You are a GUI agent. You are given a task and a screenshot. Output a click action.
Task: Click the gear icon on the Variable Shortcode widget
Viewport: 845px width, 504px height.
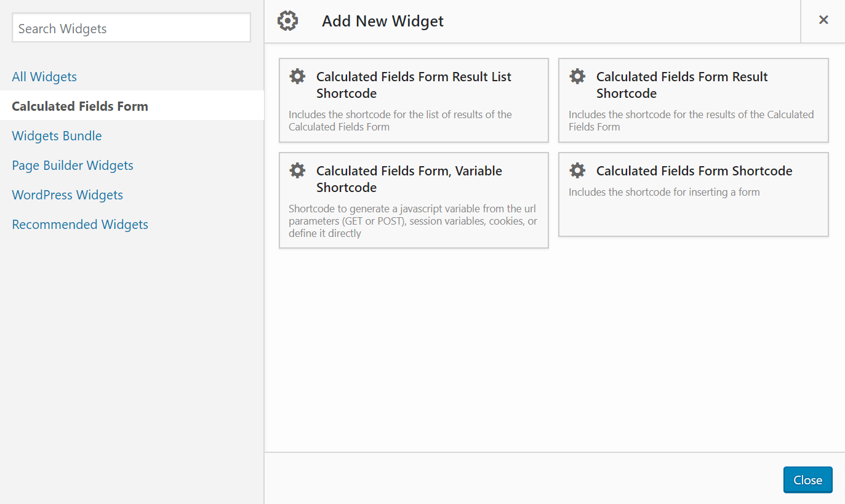tap(297, 170)
